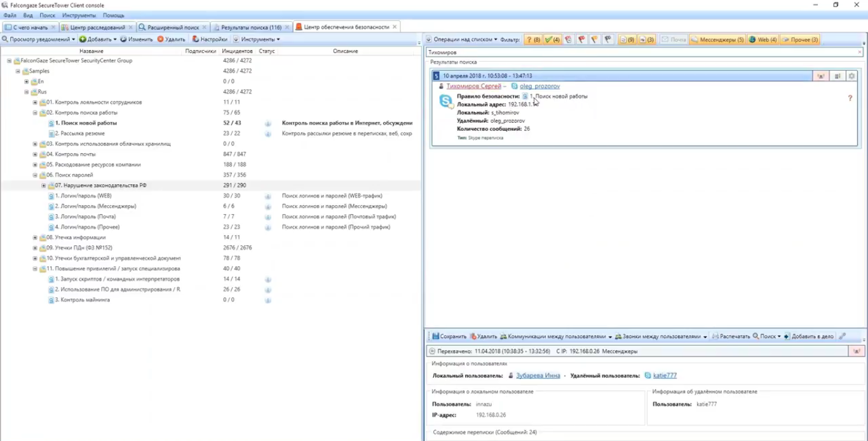Open the Инструменты toolbar dropdown
The height and width of the screenshot is (441, 868).
pos(256,39)
